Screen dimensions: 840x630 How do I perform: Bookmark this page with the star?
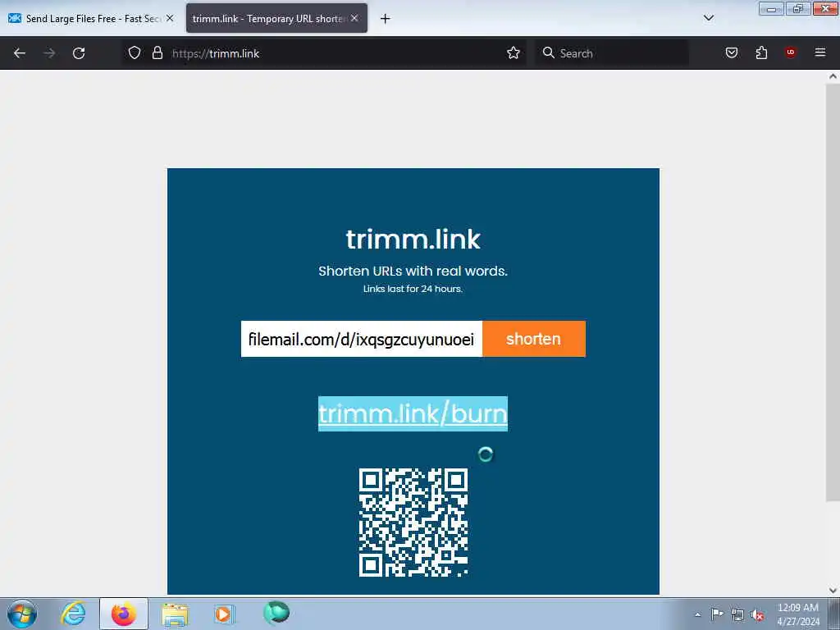click(514, 53)
